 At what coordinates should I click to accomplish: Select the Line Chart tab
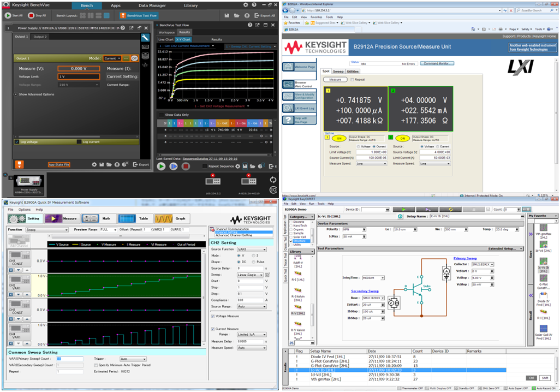click(166, 39)
